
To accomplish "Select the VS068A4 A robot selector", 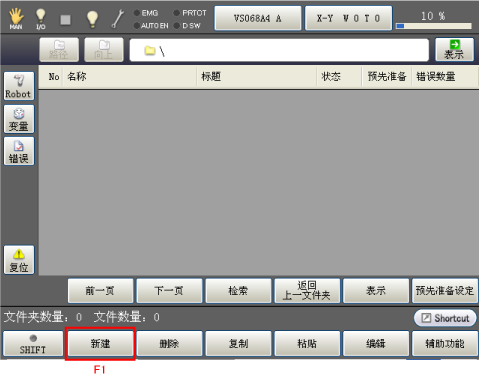I will click(x=258, y=18).
